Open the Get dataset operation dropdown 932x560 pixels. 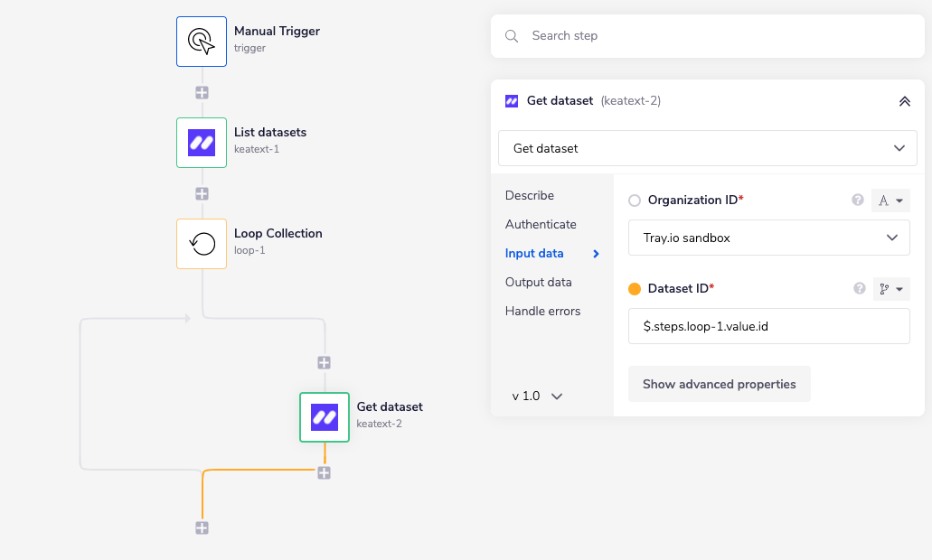[707, 148]
